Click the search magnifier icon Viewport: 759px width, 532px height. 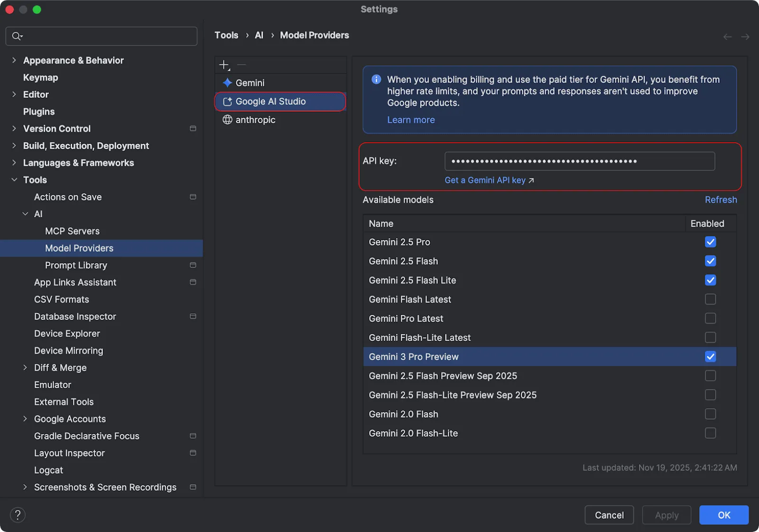[x=17, y=37]
